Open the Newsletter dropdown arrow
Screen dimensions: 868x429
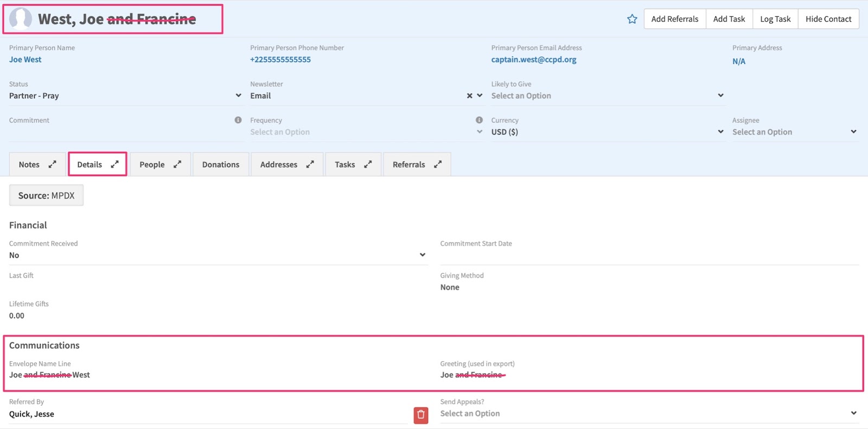pos(480,95)
